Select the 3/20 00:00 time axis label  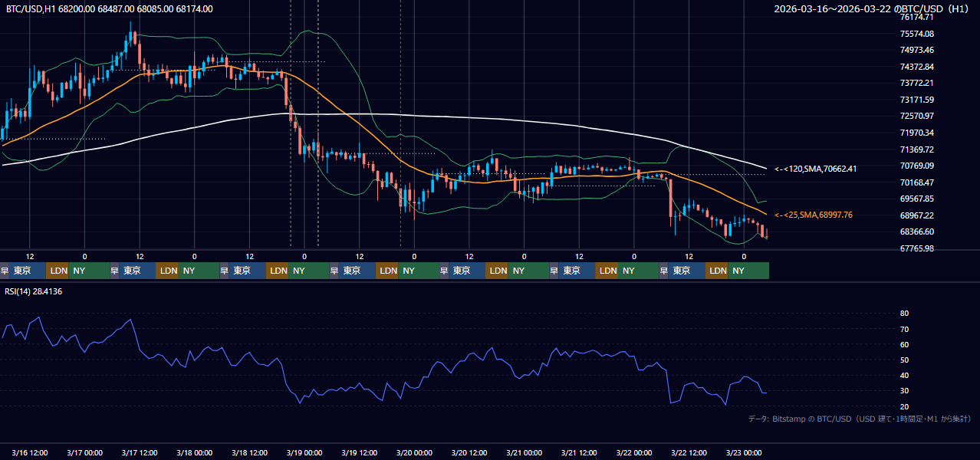[x=415, y=452]
